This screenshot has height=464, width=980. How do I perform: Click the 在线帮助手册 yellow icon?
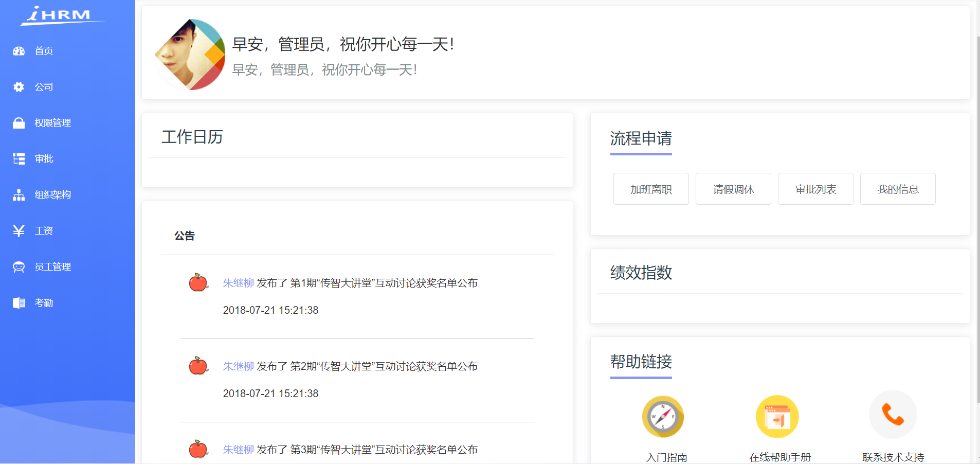[777, 416]
